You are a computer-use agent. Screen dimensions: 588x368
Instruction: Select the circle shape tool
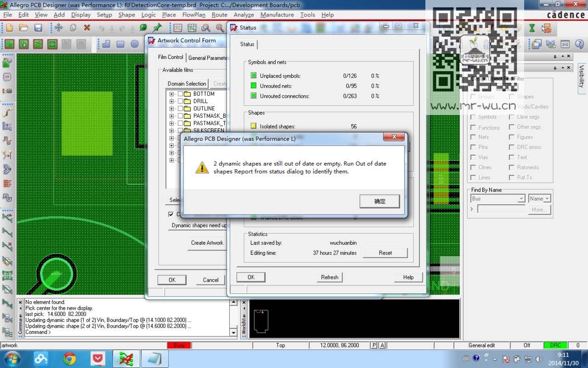[x=135, y=44]
